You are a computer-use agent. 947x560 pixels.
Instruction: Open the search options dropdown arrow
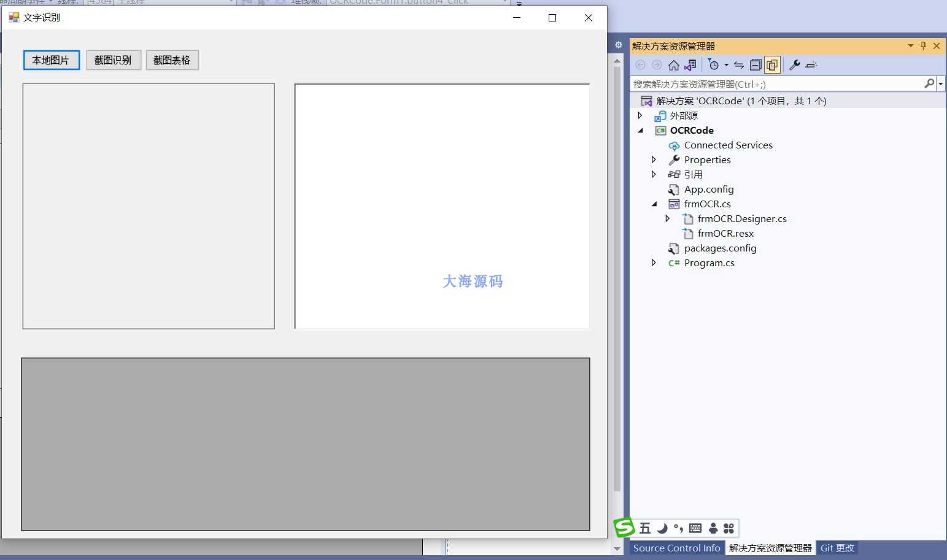[941, 84]
